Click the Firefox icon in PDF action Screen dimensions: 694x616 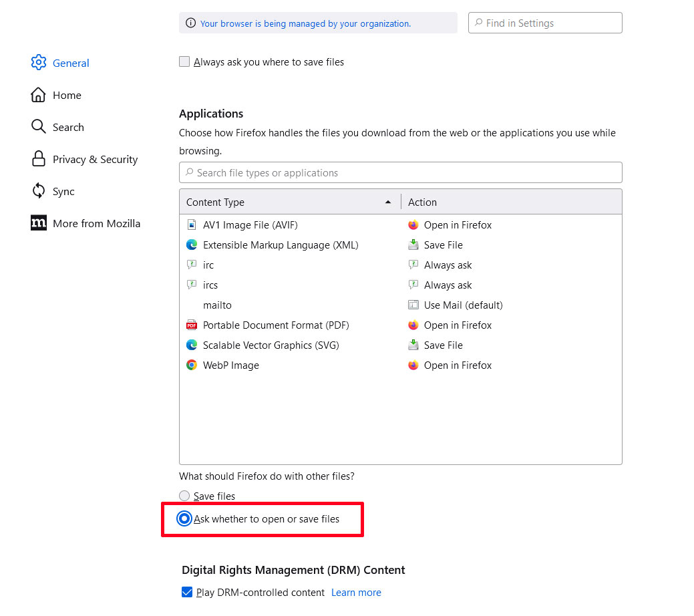pos(413,325)
